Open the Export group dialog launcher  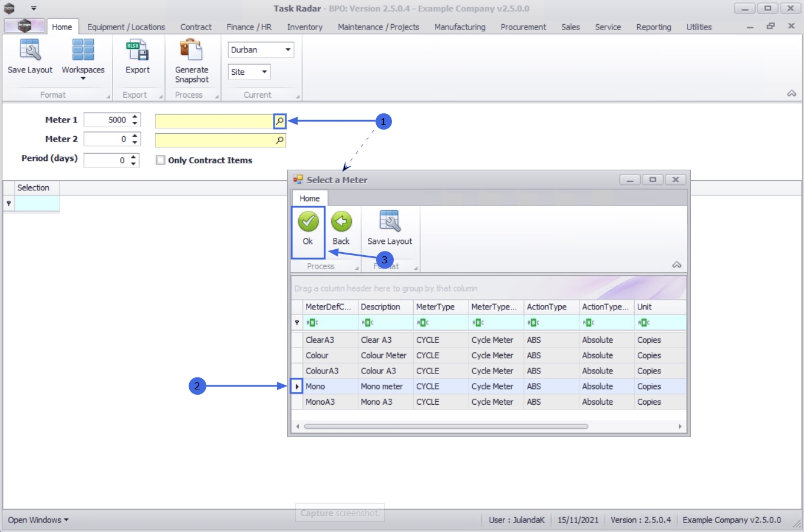tap(161, 97)
